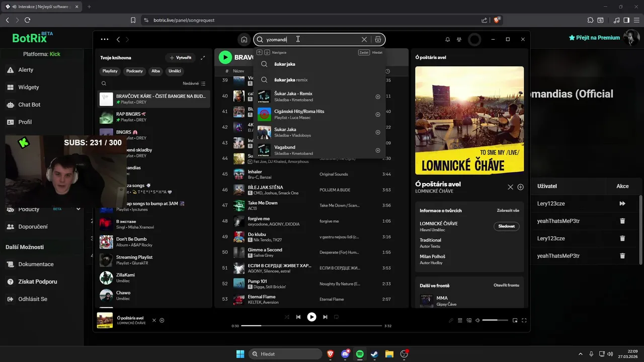Add Šukar Jaka - Remix to library
This screenshot has height=362, width=644.
pos(378,97)
